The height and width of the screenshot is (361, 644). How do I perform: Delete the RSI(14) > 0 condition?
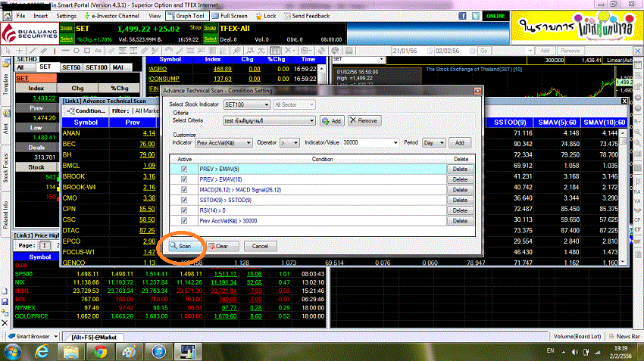[x=460, y=210]
